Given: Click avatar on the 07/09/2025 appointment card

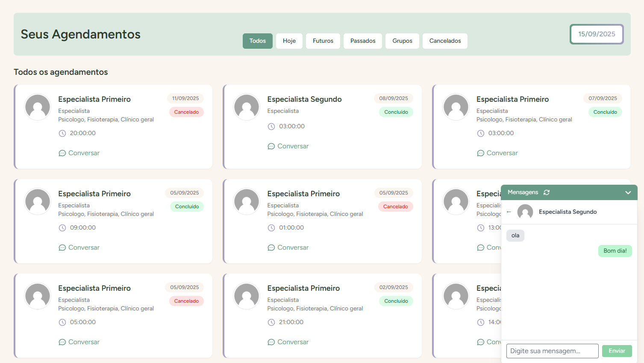Looking at the screenshot, I should [x=456, y=107].
